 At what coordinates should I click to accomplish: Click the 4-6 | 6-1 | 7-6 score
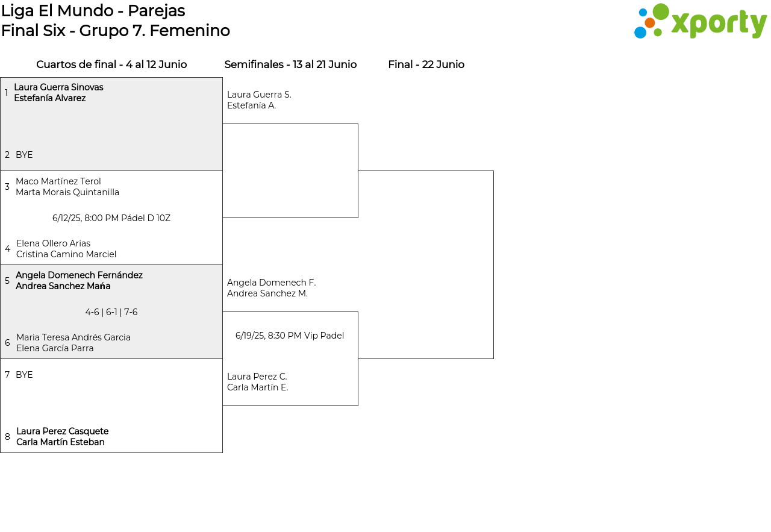point(111,312)
